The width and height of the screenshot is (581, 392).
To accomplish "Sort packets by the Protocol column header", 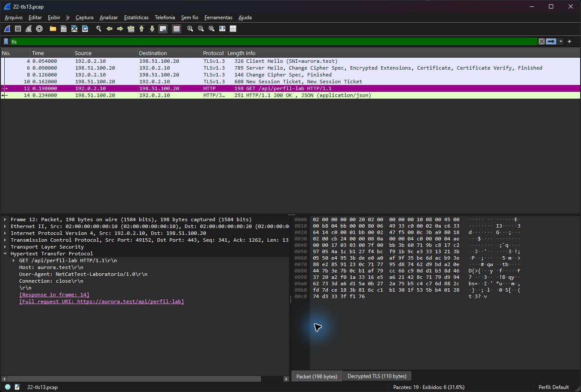I will pyautogui.click(x=213, y=53).
